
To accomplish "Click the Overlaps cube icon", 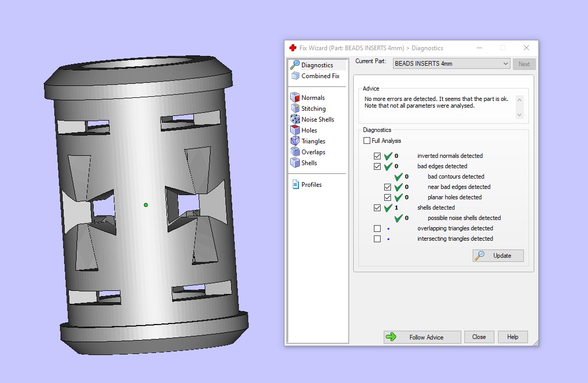I will [295, 152].
